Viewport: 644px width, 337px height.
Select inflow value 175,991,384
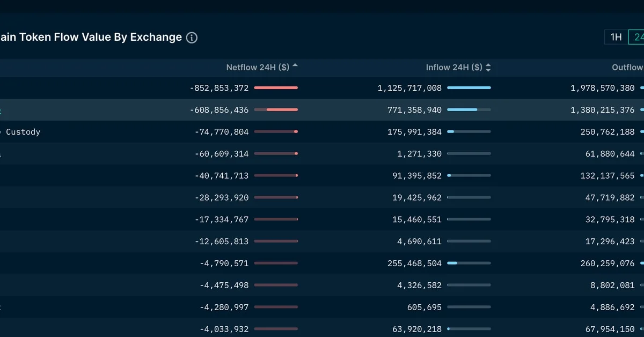click(x=414, y=132)
